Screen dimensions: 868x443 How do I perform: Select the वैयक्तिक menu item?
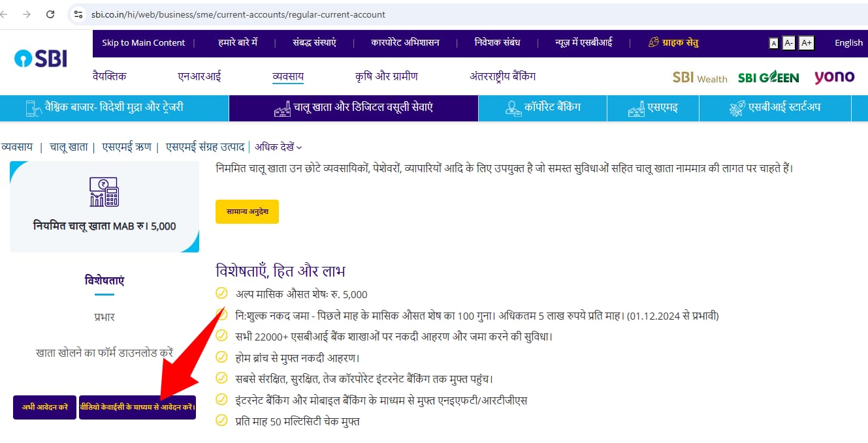click(110, 76)
